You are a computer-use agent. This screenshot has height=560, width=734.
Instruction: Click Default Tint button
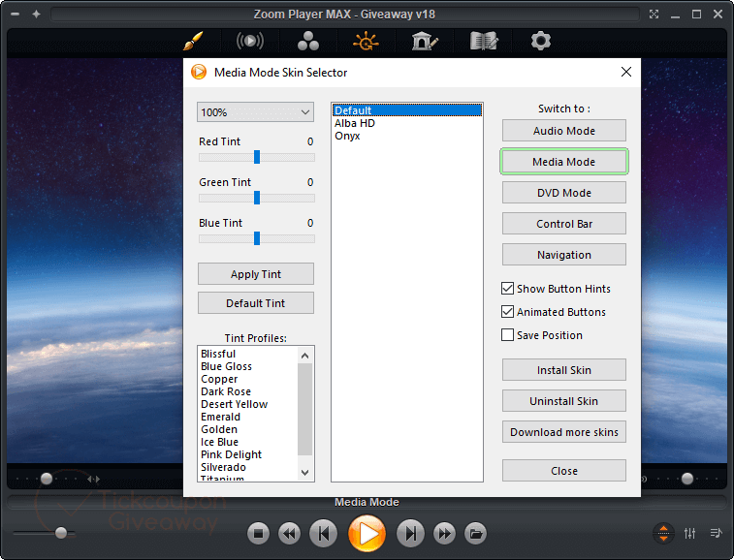256,303
